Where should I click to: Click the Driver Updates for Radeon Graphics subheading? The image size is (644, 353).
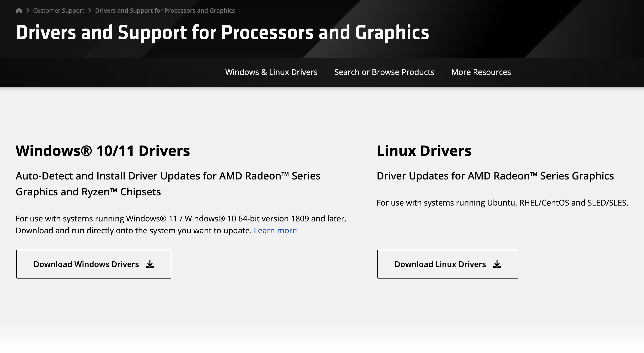[495, 176]
